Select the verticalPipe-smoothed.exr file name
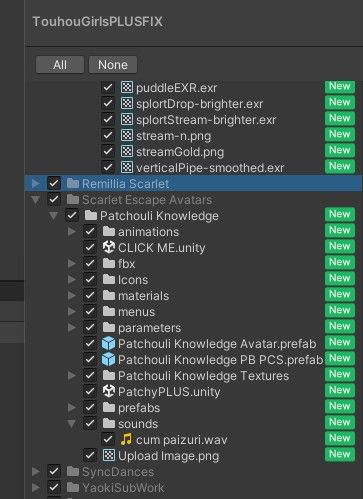The height and width of the screenshot is (499, 363). [x=210, y=168]
